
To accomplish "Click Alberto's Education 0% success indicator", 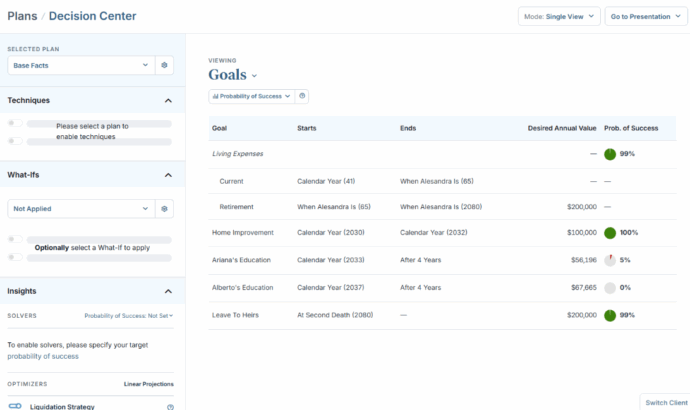I will click(610, 287).
